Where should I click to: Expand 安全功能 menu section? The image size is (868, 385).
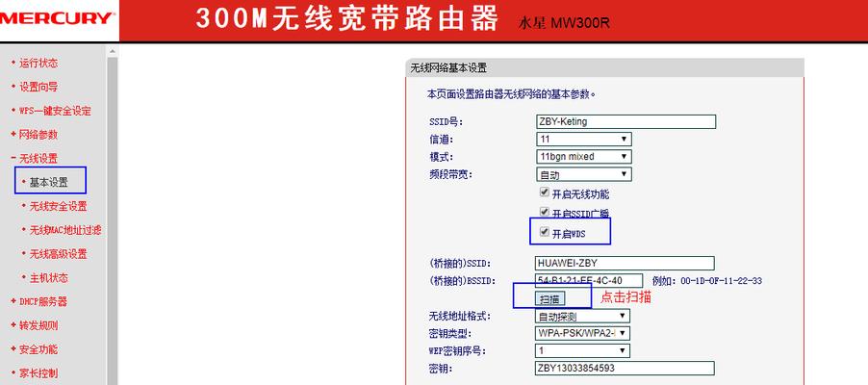pyautogui.click(x=38, y=349)
